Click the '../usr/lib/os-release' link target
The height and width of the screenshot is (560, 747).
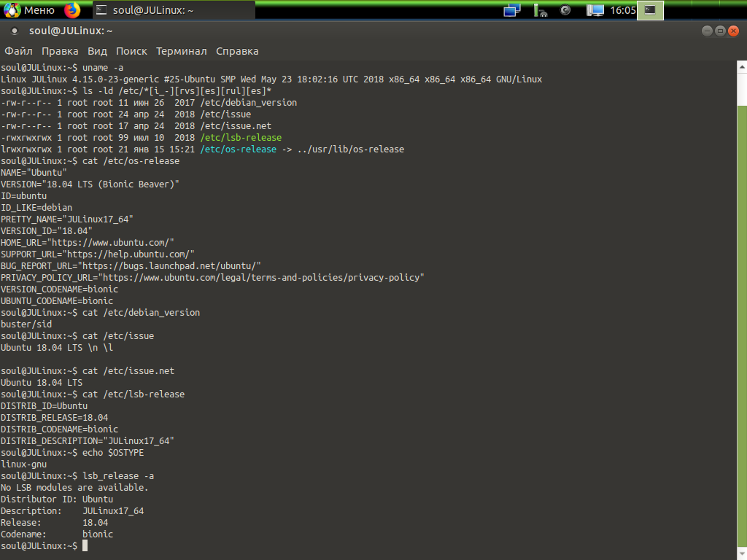[x=351, y=149]
